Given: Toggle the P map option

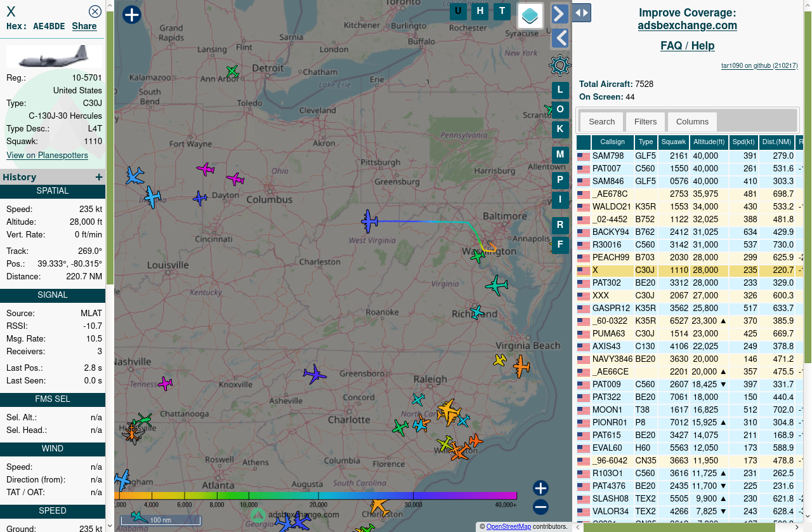Looking at the screenshot, I should point(560,180).
